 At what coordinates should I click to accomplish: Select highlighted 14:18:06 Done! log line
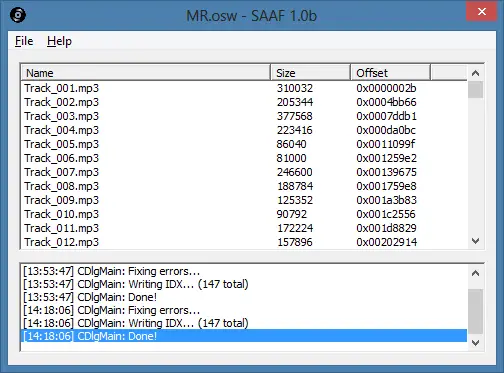pyautogui.click(x=244, y=336)
